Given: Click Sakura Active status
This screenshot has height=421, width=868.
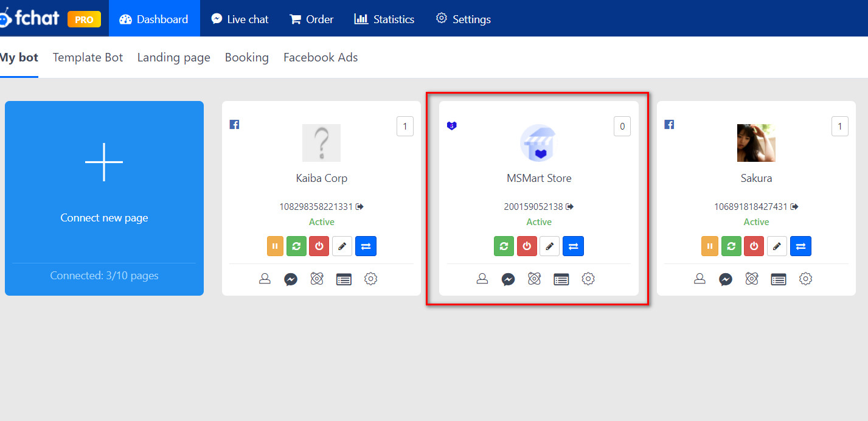Looking at the screenshot, I should 757,222.
